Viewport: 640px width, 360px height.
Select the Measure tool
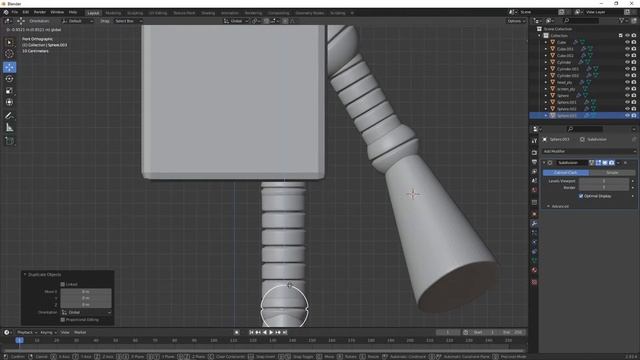click(x=9, y=128)
